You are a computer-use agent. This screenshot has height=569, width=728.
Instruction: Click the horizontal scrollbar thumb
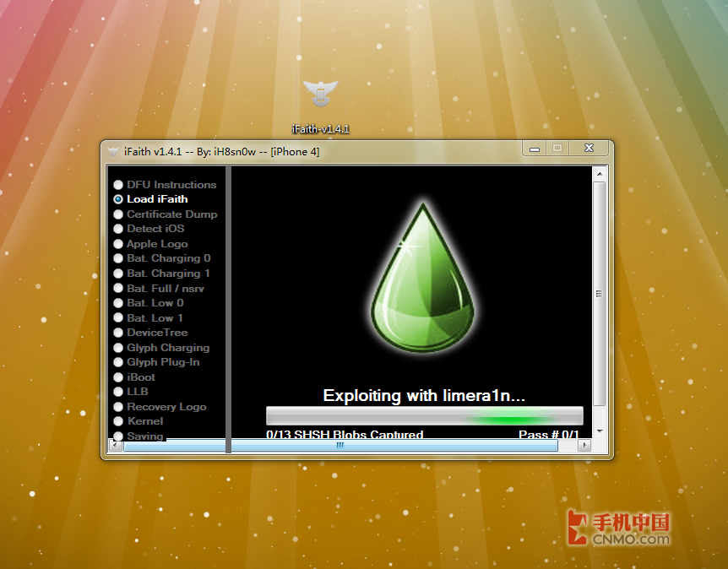(341, 446)
